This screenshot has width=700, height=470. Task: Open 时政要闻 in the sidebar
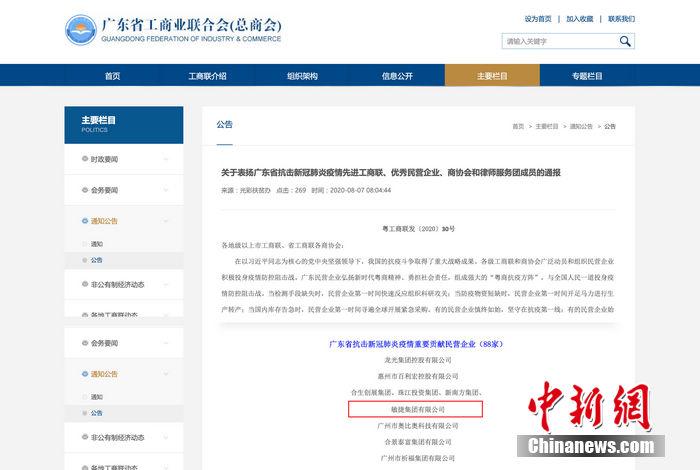click(104, 159)
